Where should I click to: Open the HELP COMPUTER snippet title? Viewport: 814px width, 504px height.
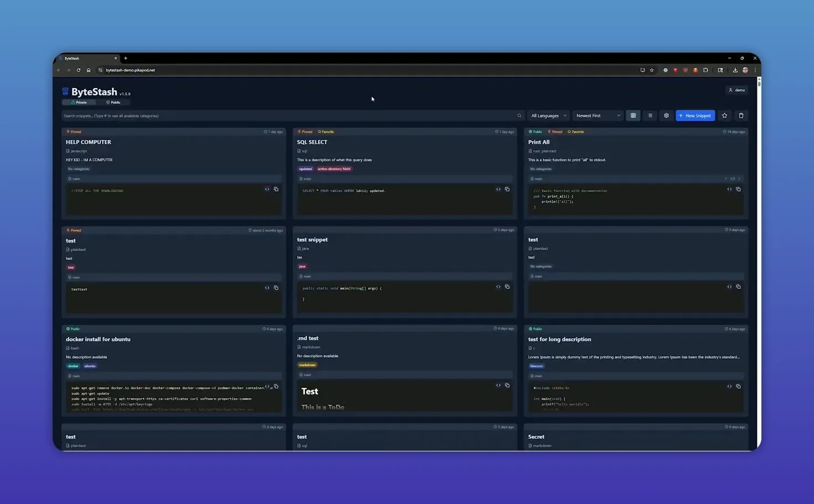89,142
